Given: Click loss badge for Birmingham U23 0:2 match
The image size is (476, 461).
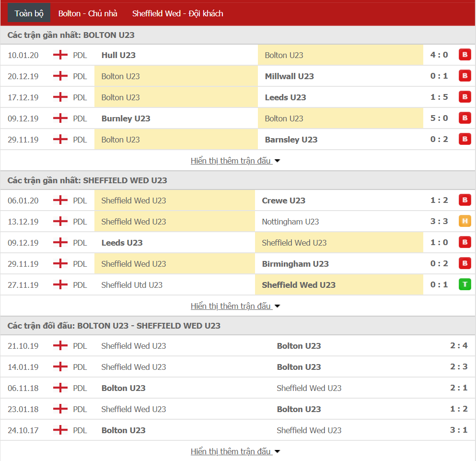Looking at the screenshot, I should (x=465, y=263).
